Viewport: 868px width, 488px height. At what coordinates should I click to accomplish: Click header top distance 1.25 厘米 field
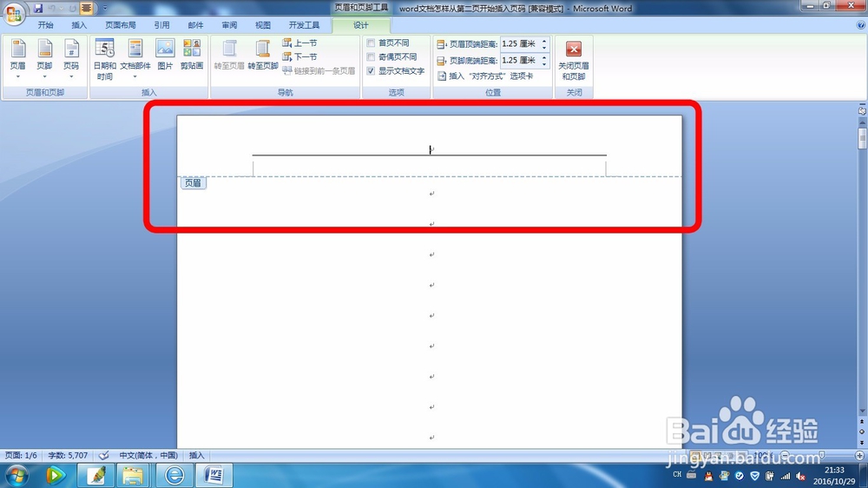click(520, 43)
